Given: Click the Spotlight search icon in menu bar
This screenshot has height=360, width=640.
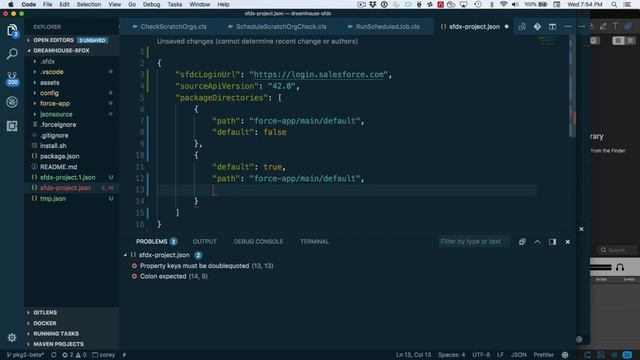Looking at the screenshot, I should coord(614,4).
